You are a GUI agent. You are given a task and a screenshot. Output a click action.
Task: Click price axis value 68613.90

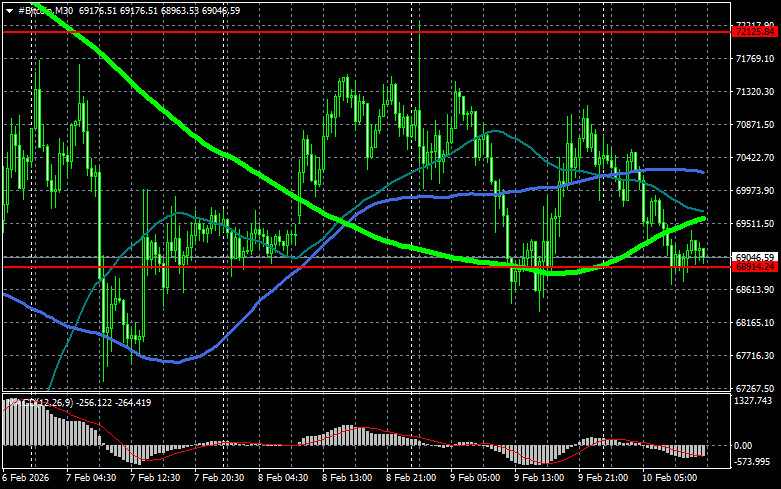pyautogui.click(x=755, y=289)
